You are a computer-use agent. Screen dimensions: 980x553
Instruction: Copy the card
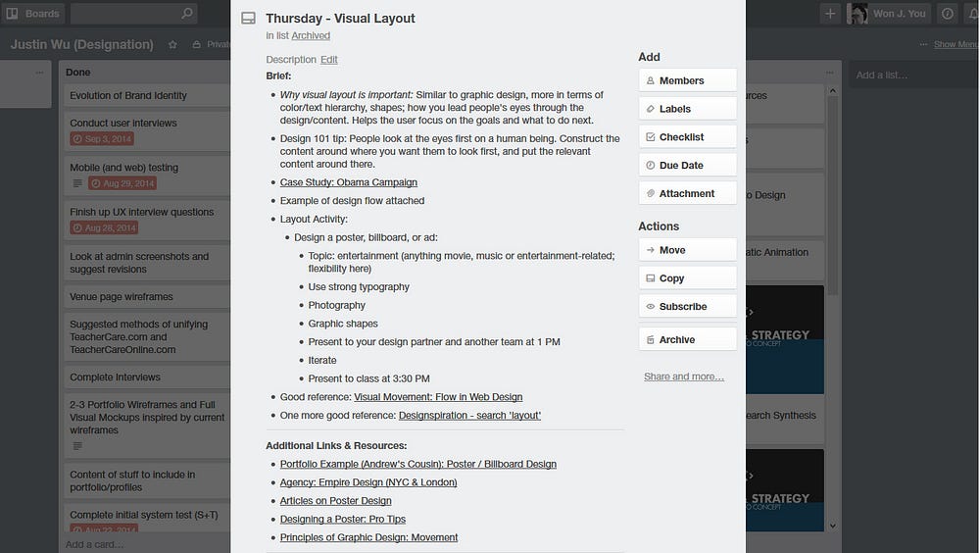click(688, 277)
